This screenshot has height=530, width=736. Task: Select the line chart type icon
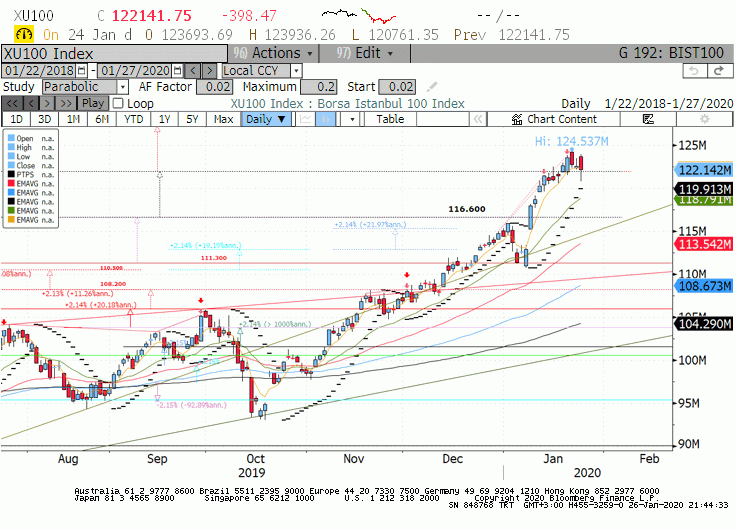coord(306,119)
